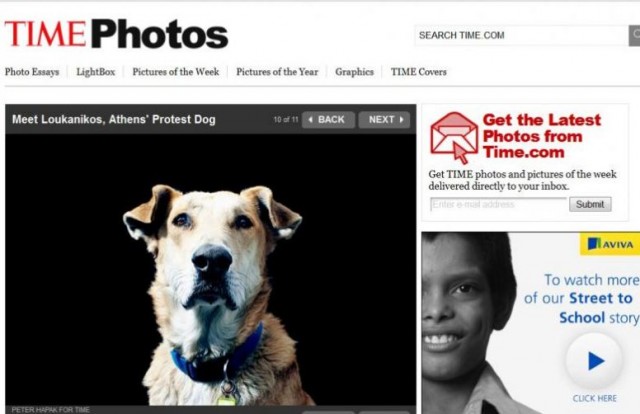Focus the Search TIME.com field
The image size is (640, 414).
click(522, 36)
